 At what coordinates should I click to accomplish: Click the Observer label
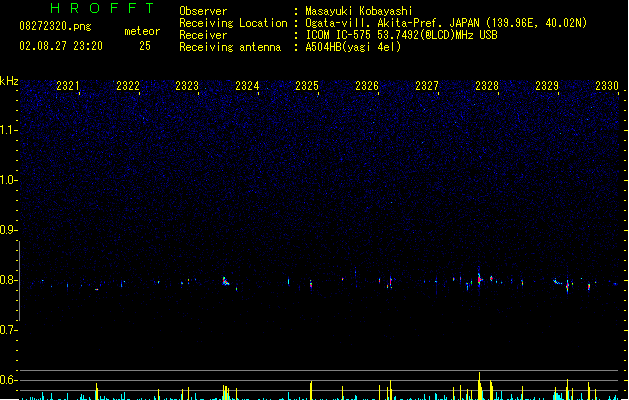[203, 11]
